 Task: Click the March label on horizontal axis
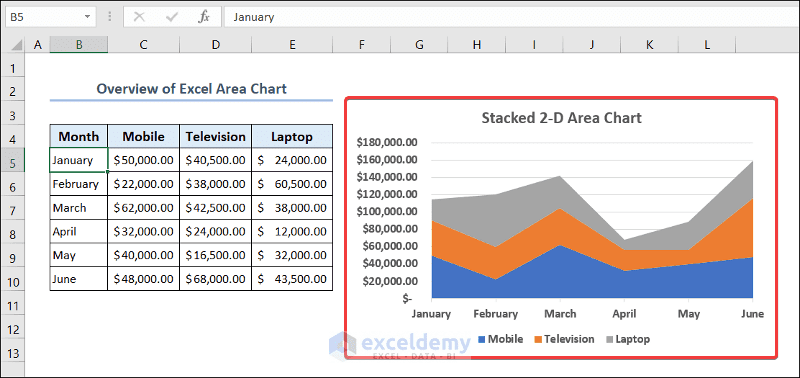[560, 314]
